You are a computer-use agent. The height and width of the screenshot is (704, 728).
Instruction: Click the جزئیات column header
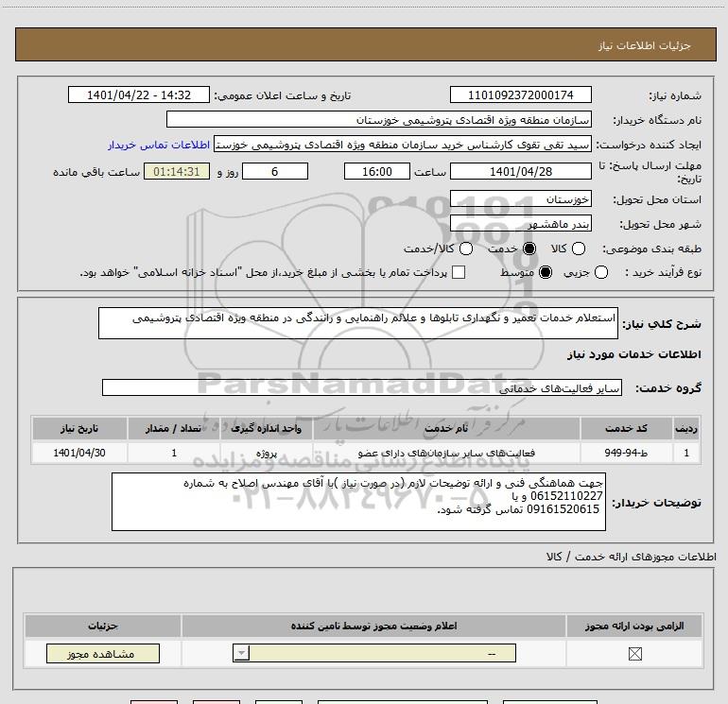click(103, 626)
